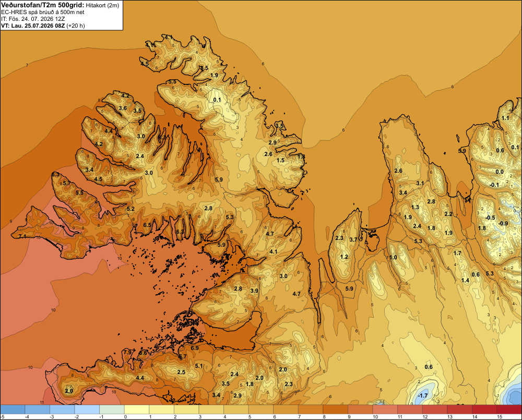
Task: Click the '3.7' temperature value
Action: pos(353,239)
